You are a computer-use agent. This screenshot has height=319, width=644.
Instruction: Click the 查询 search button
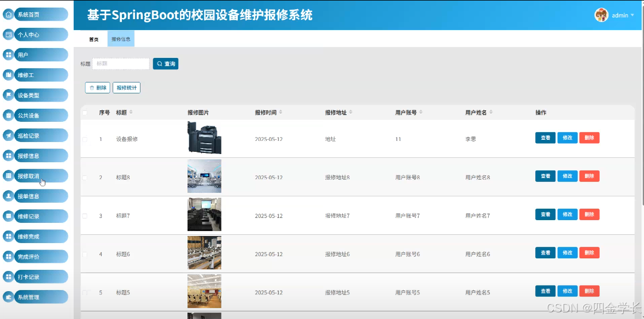(x=166, y=63)
